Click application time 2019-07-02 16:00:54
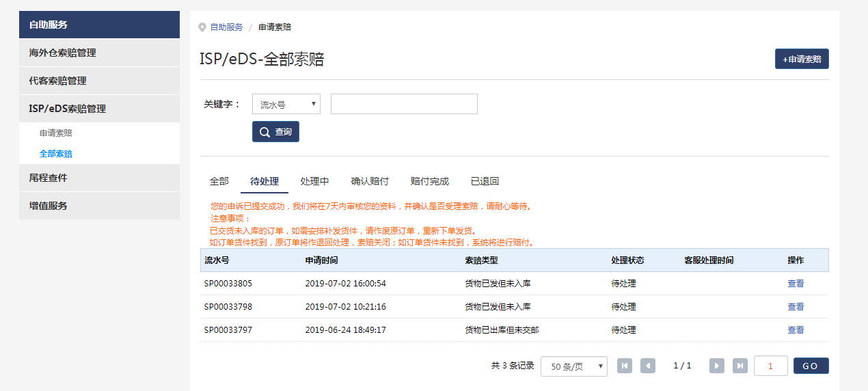 pyautogui.click(x=345, y=284)
